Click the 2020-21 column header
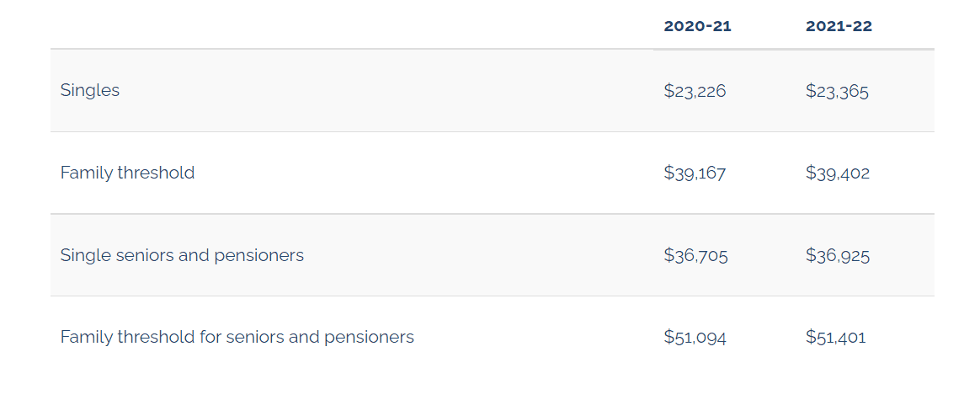Viewport: 980px width, 416px height. click(697, 26)
